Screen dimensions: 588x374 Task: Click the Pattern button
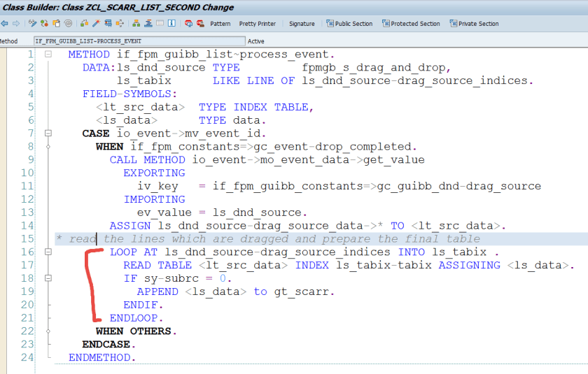[220, 24]
